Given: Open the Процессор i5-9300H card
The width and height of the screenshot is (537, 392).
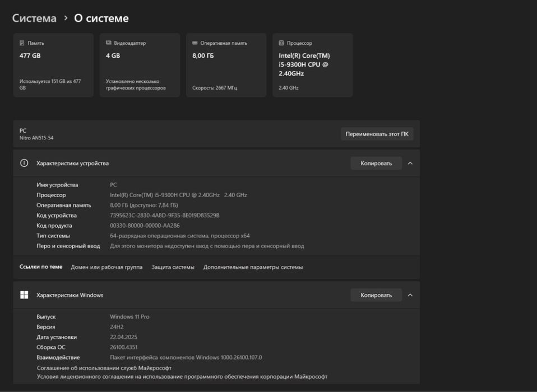Looking at the screenshot, I should [313, 65].
